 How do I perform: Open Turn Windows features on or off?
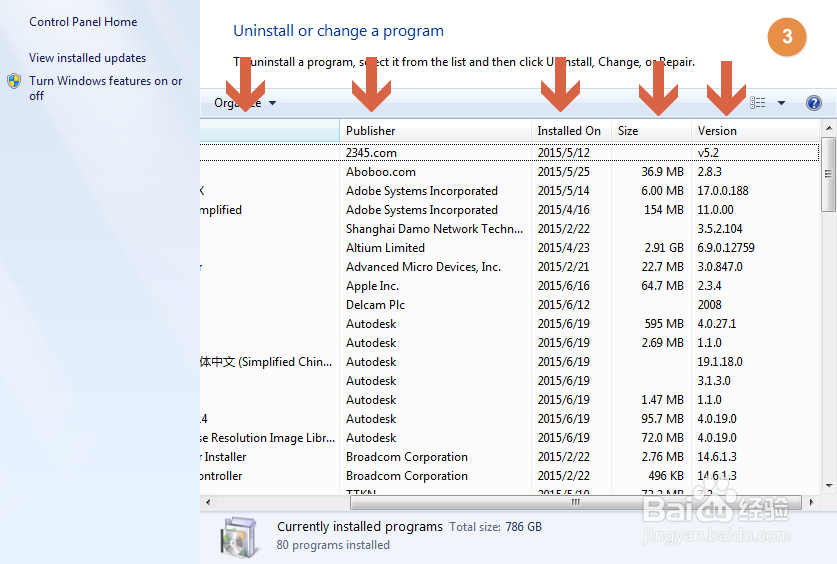(x=106, y=88)
